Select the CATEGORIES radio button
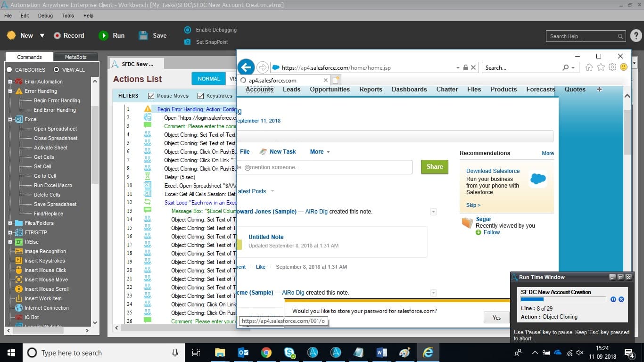The width and height of the screenshot is (644, 362). 9,70
